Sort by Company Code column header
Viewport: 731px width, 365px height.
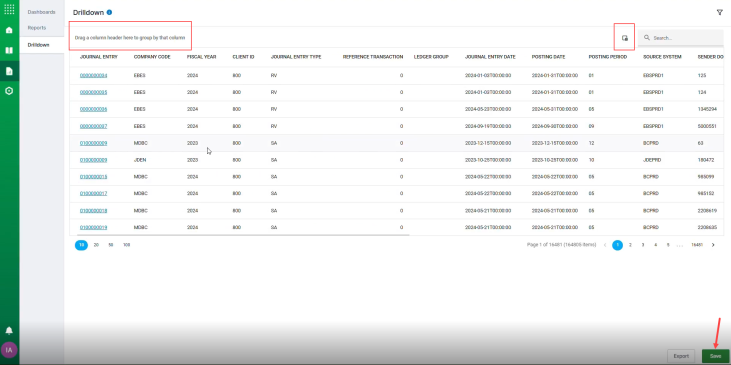pos(152,57)
